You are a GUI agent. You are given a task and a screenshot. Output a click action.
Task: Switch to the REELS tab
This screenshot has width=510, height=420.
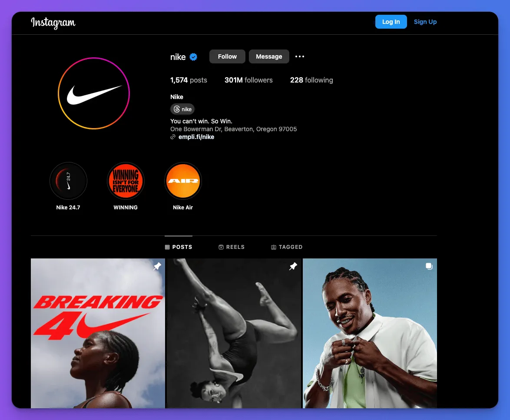point(231,247)
